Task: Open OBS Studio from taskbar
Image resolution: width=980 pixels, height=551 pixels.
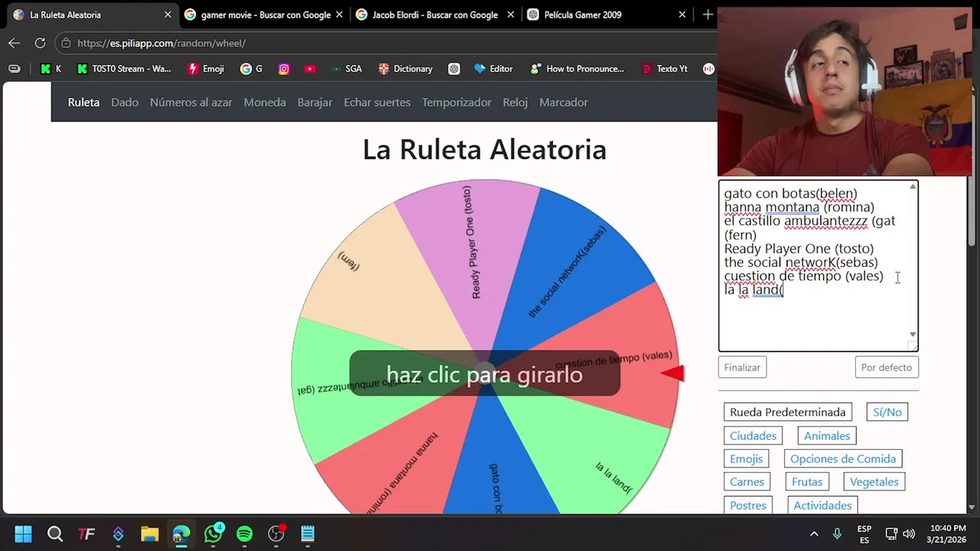Action: tap(276, 533)
